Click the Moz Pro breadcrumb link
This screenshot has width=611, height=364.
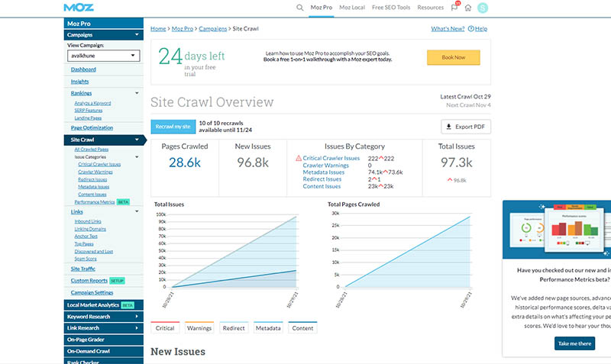[x=183, y=28]
